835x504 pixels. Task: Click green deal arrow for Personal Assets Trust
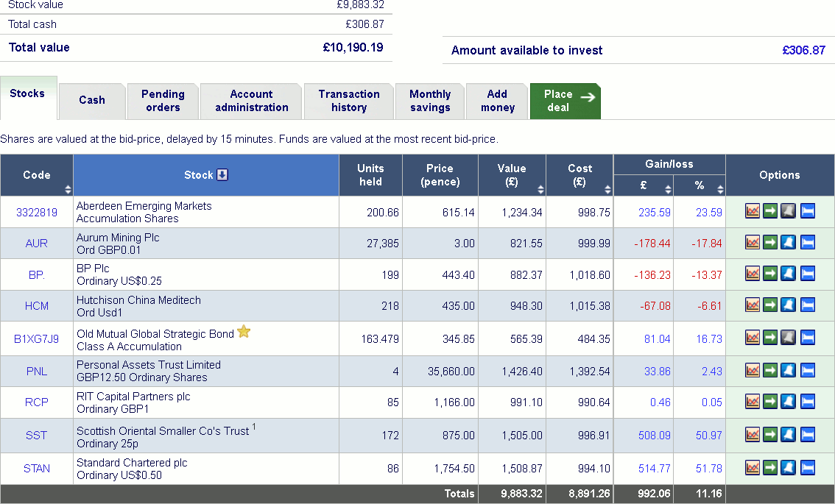point(770,370)
